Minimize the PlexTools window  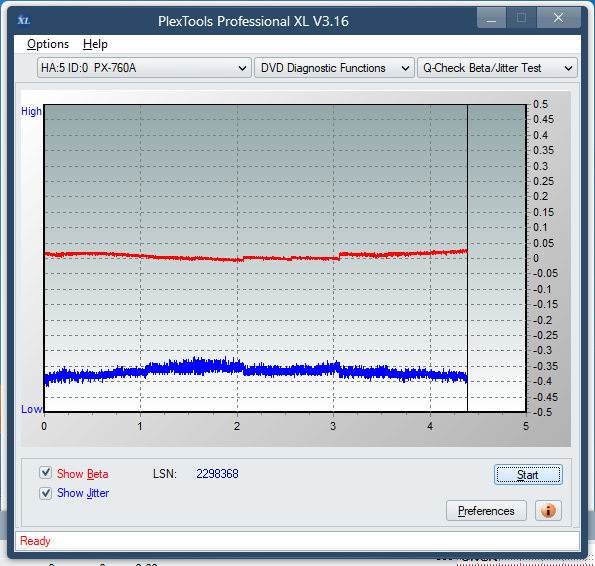pyautogui.click(x=491, y=18)
